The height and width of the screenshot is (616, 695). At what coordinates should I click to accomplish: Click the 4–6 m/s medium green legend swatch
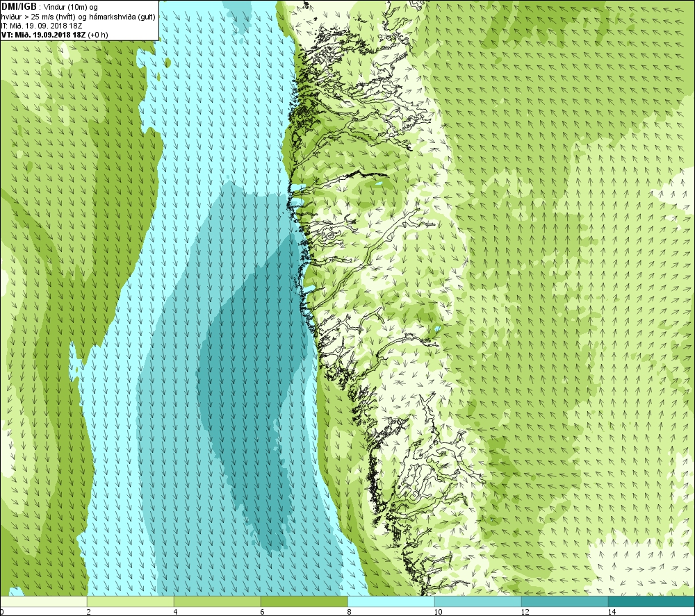[217, 602]
